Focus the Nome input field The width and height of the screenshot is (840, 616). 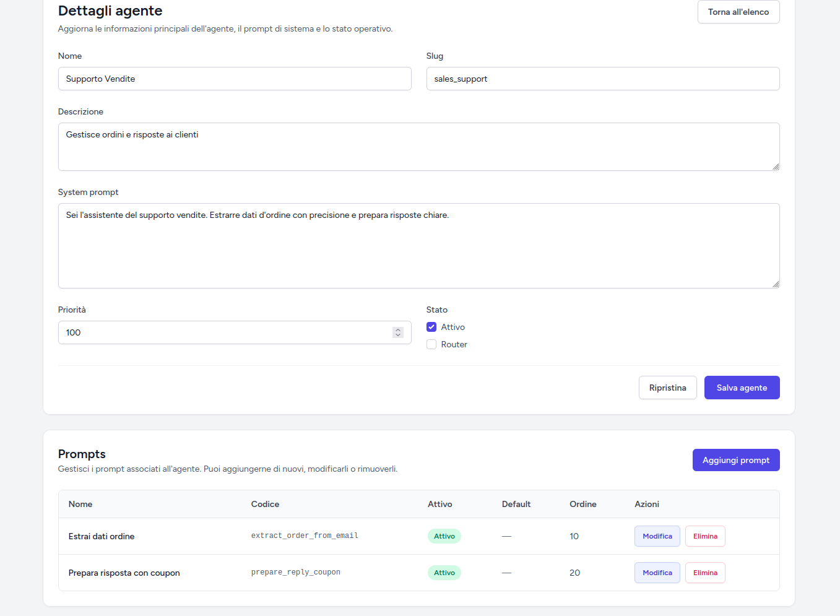coord(234,79)
